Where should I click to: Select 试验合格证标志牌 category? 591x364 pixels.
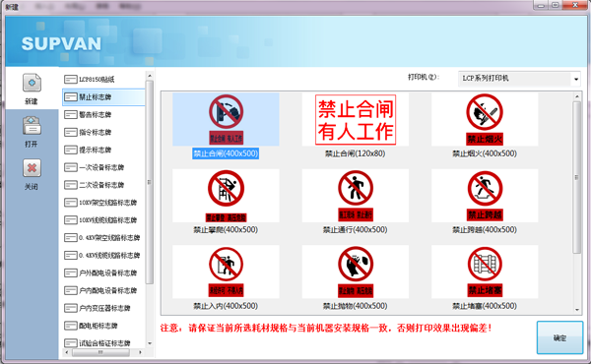point(103,343)
